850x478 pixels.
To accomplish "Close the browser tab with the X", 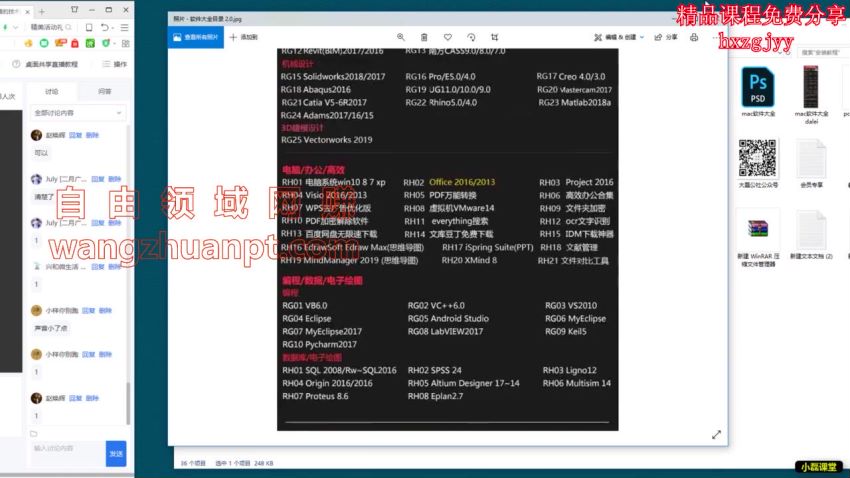I will click(x=28, y=11).
